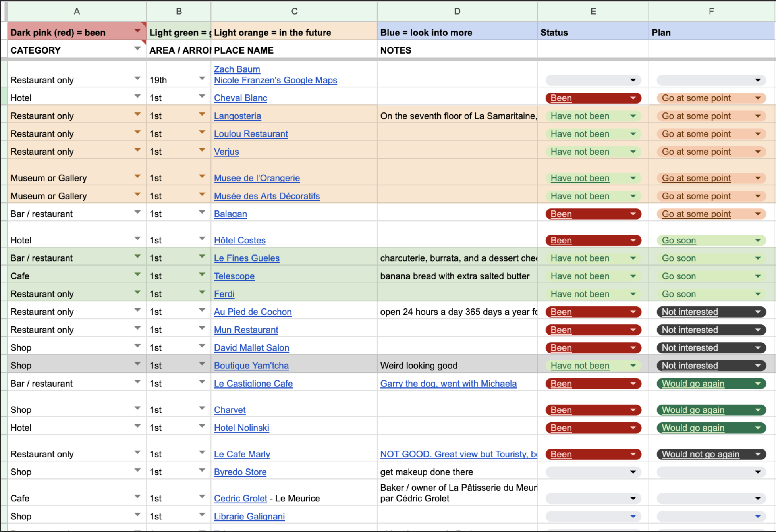Open area dropdown arrow on Telescope row
This screenshot has height=532, width=776.
(x=202, y=274)
